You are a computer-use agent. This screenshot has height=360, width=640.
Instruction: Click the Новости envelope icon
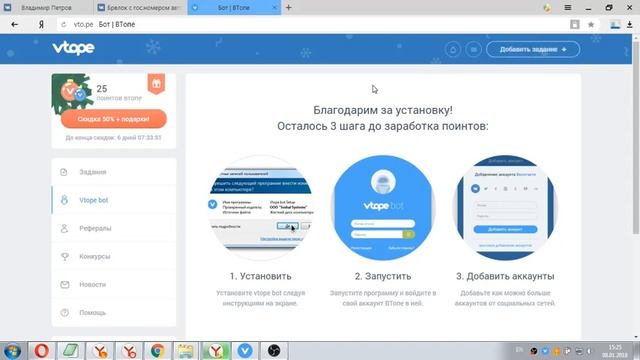(x=64, y=284)
